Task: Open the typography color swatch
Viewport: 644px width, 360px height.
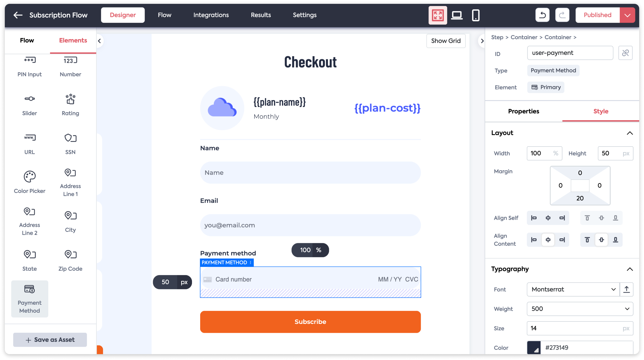Action: click(x=534, y=347)
